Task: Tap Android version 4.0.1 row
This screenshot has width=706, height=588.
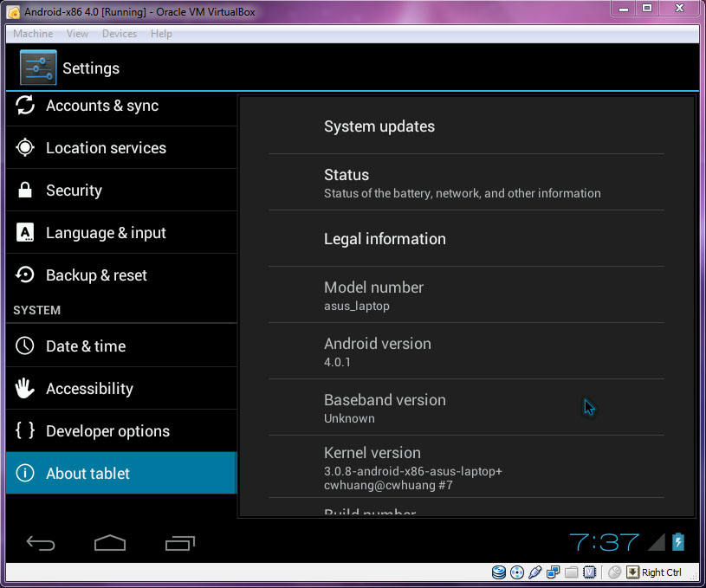Action: pyautogui.click(x=466, y=352)
